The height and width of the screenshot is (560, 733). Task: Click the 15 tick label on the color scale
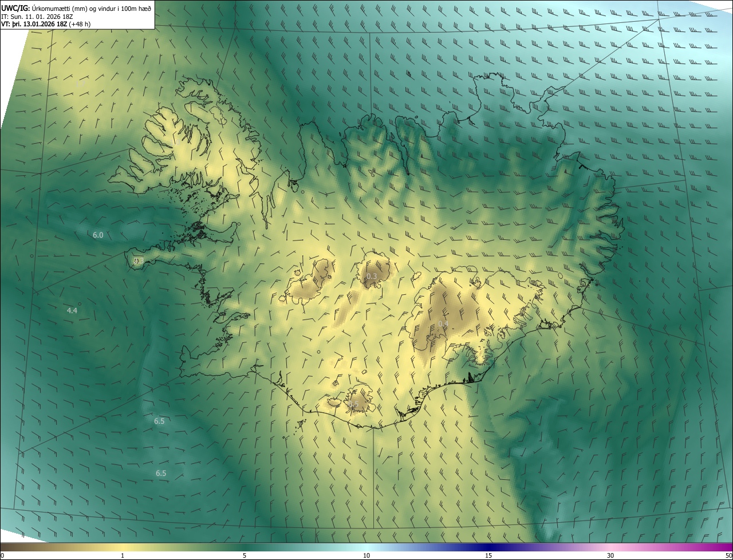488,555
